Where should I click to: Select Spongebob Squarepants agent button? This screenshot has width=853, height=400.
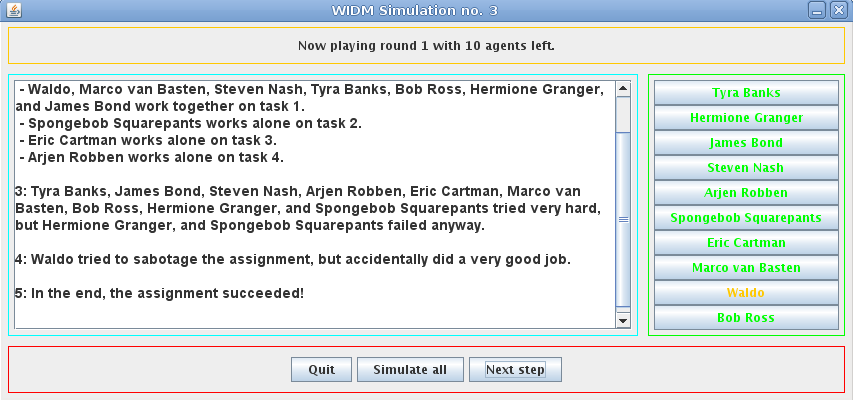pyautogui.click(x=746, y=218)
